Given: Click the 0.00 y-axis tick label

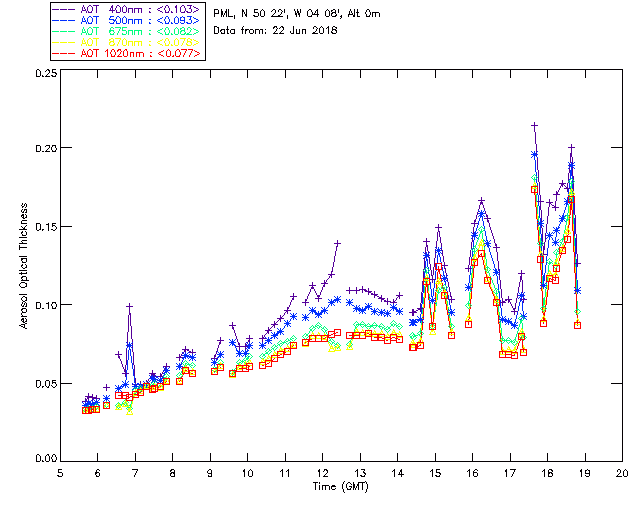Looking at the screenshot, I should (45, 458).
